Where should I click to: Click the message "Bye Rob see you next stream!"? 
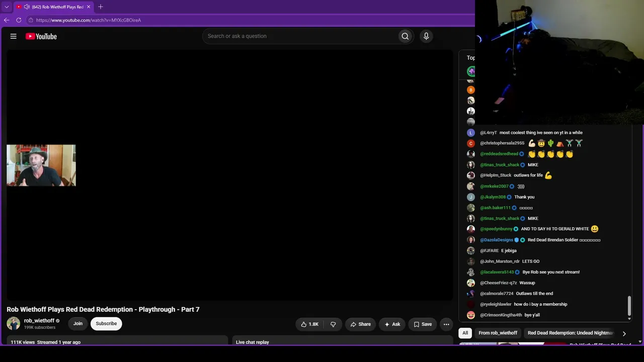click(551, 272)
